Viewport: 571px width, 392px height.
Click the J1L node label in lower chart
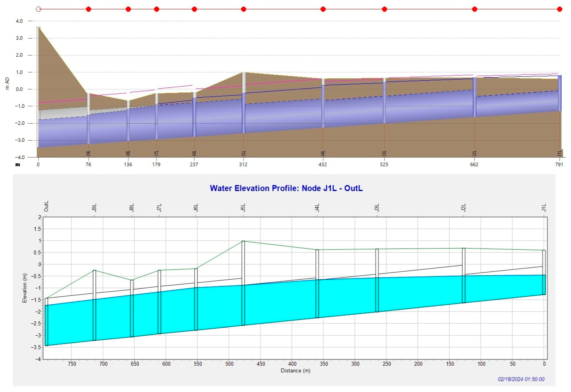[544, 208]
